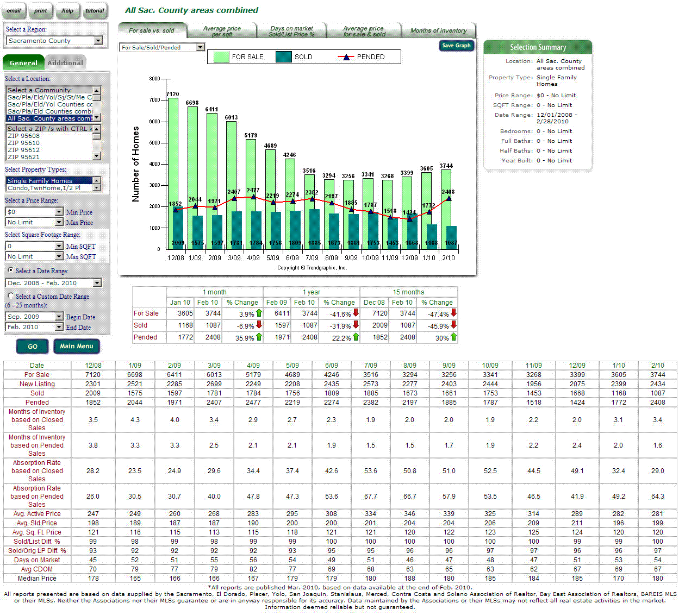685x616 pixels.
Task: Choose Single Family Homes property type
Action: click(49, 181)
